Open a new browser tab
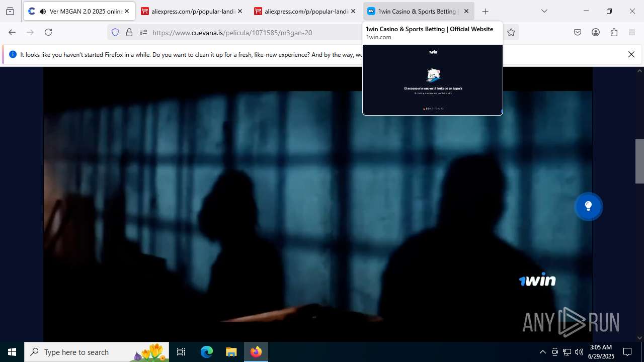 pos(485,11)
